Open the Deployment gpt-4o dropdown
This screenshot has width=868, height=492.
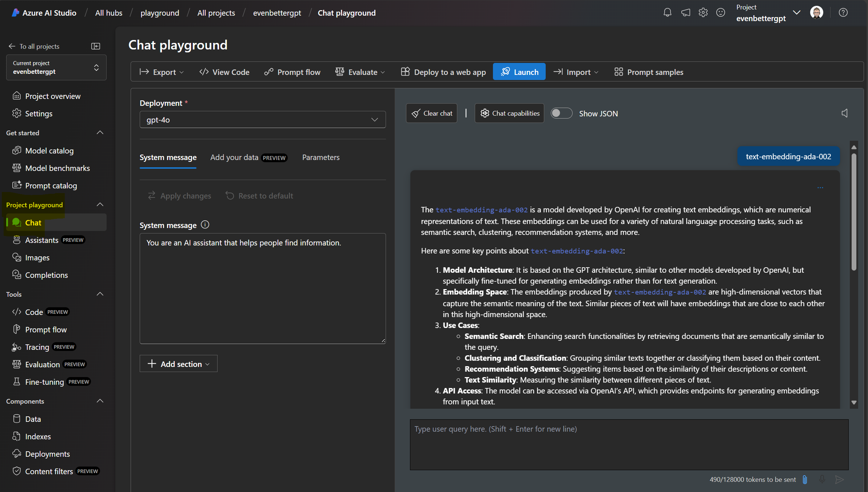click(x=263, y=120)
